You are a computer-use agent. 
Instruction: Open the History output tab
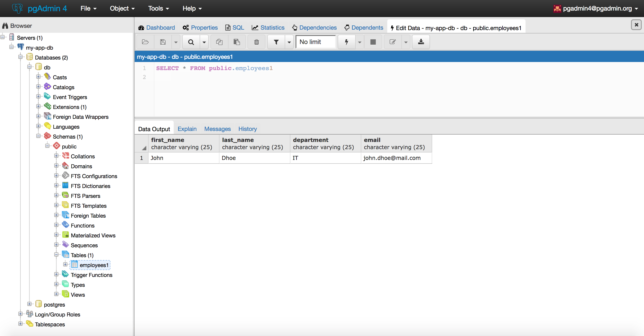coord(248,129)
